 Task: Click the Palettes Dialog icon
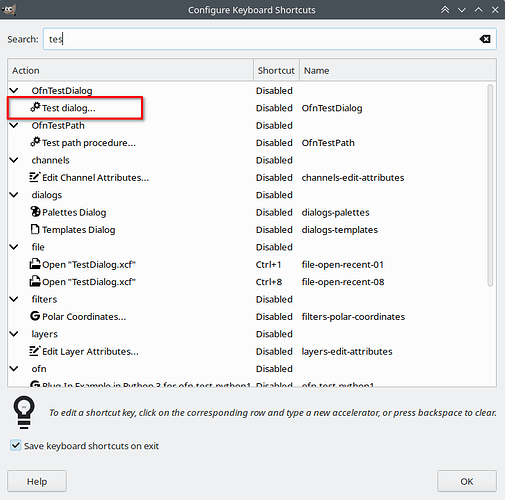coord(35,212)
